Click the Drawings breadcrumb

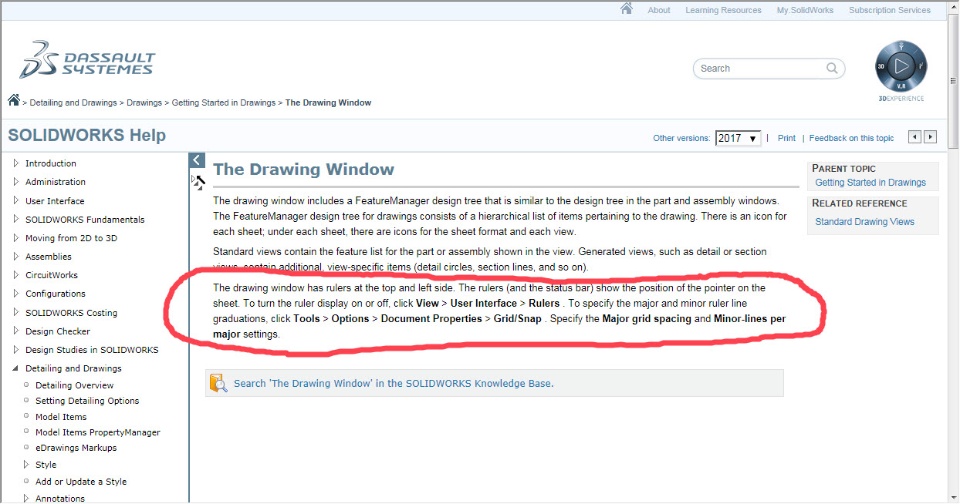pos(144,103)
